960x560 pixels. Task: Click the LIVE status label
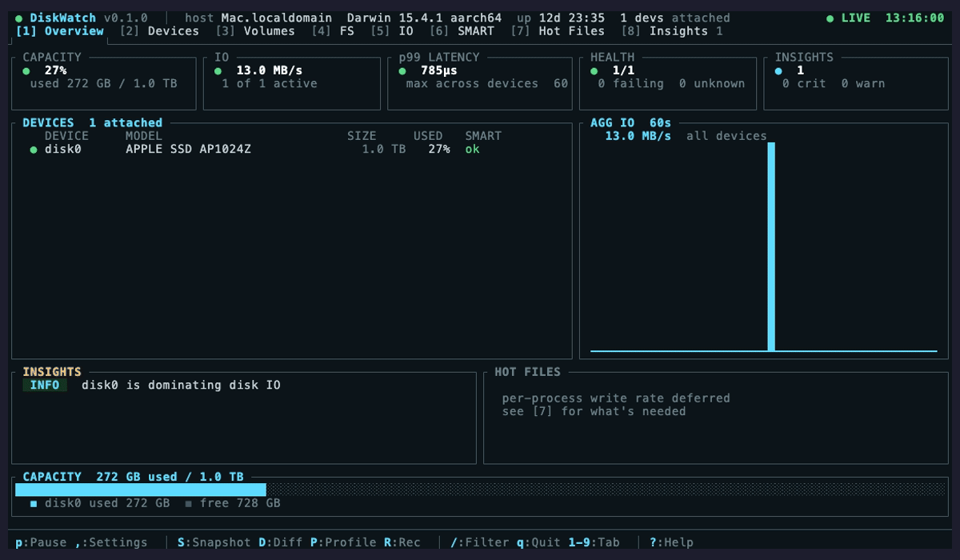point(856,18)
